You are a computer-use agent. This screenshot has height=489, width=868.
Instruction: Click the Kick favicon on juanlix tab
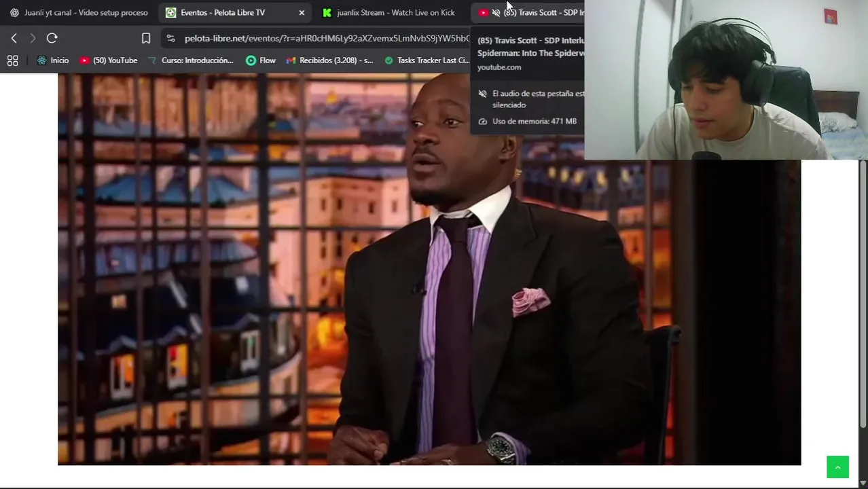click(x=327, y=12)
